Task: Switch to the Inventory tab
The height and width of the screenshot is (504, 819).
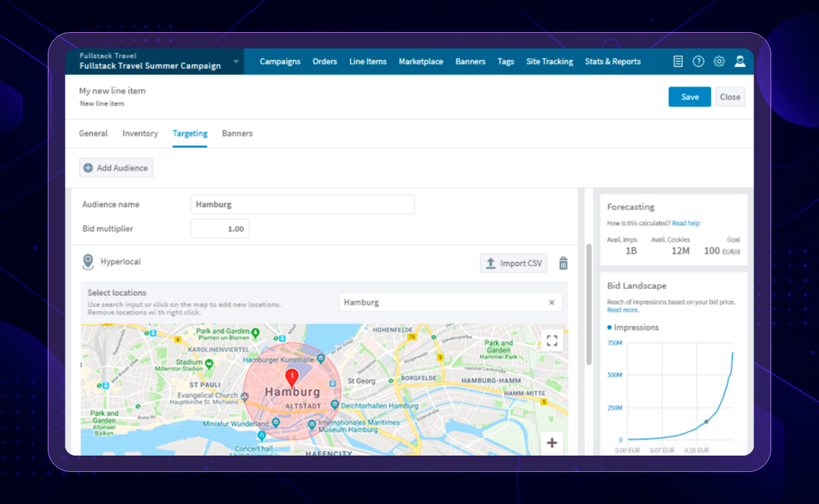Action: [140, 134]
